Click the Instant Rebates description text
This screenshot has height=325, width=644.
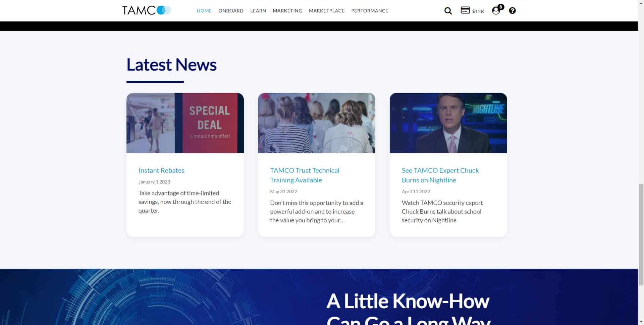coord(184,202)
